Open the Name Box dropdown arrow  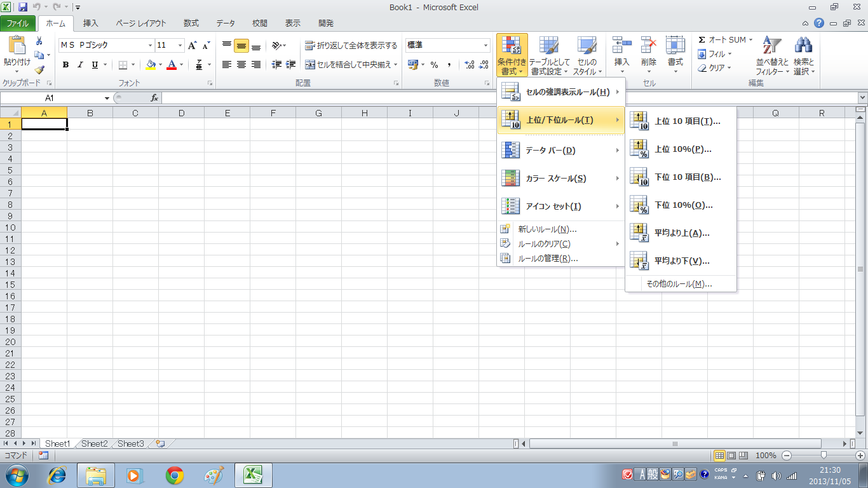click(107, 98)
